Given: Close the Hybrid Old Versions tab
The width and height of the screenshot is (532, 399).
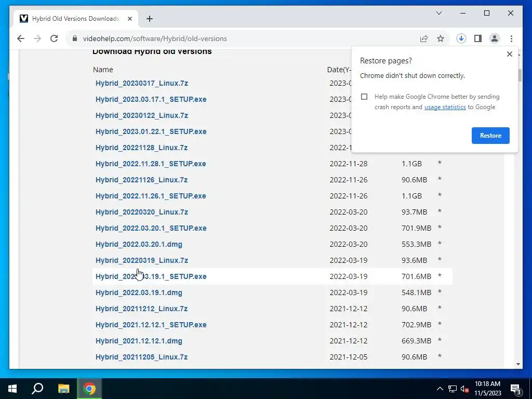Looking at the screenshot, I should click(129, 19).
